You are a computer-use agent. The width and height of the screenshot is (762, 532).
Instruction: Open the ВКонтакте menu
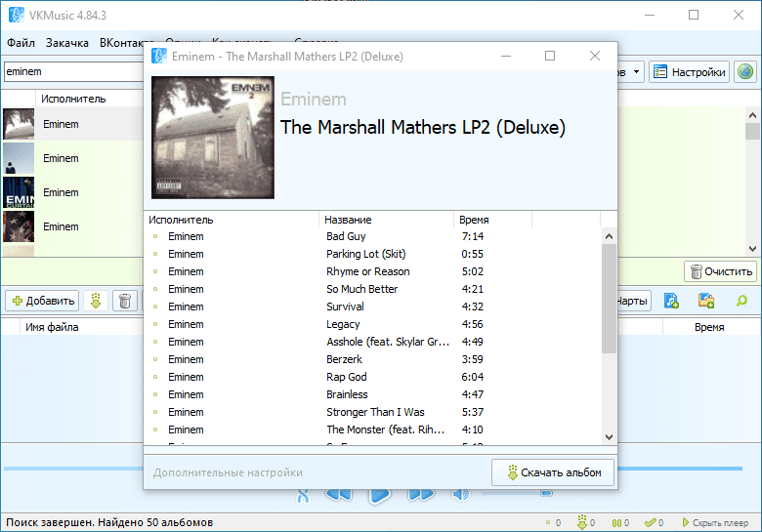121,43
